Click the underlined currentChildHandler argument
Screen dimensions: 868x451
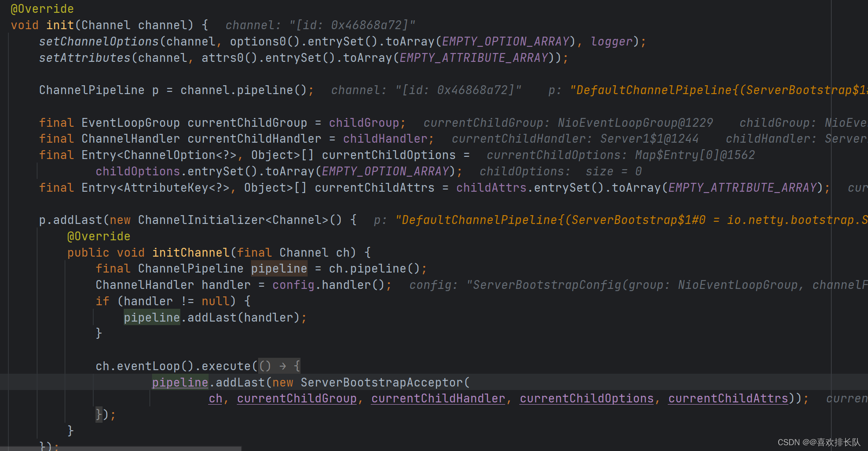pos(438,398)
